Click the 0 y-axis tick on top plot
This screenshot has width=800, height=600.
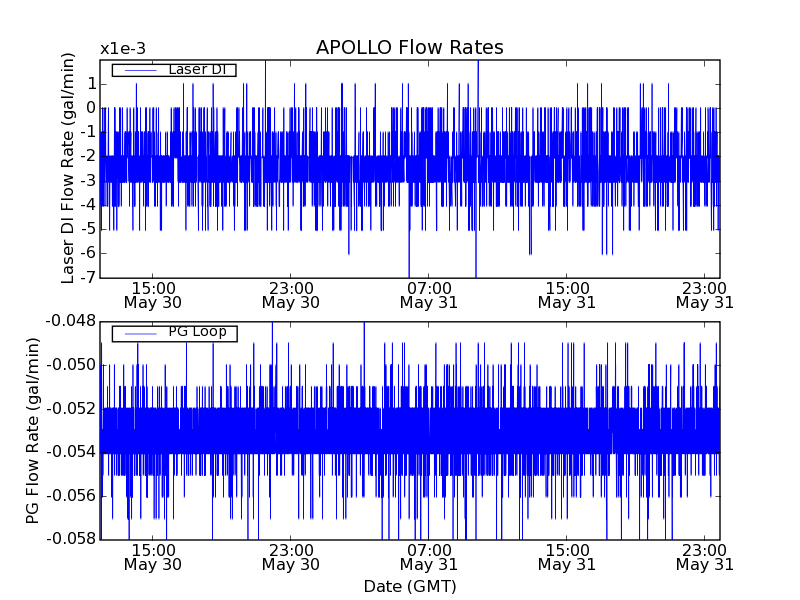[90, 108]
